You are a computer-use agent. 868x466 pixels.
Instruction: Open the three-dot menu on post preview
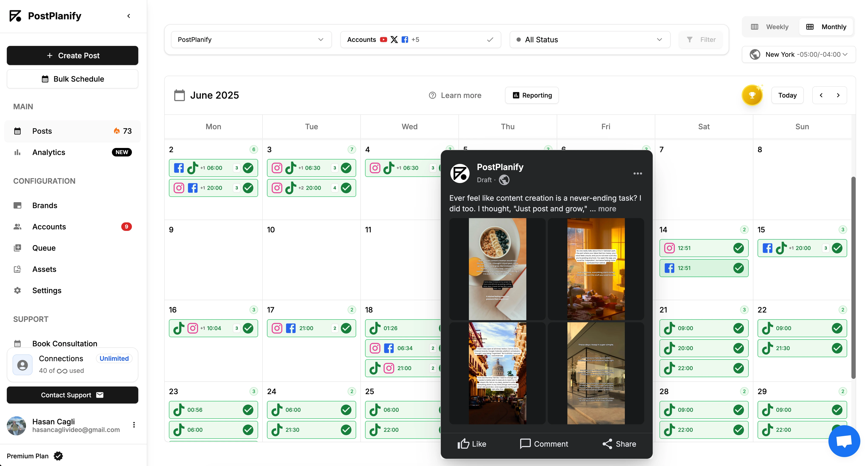pos(638,173)
